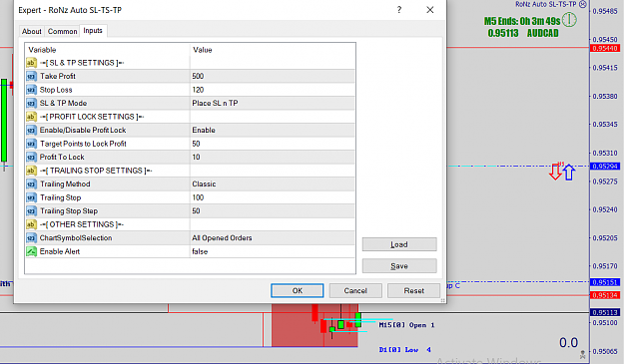Click the M15[0] Open 1 chart text
Viewport: 624px width, 364px height.
(x=406, y=325)
